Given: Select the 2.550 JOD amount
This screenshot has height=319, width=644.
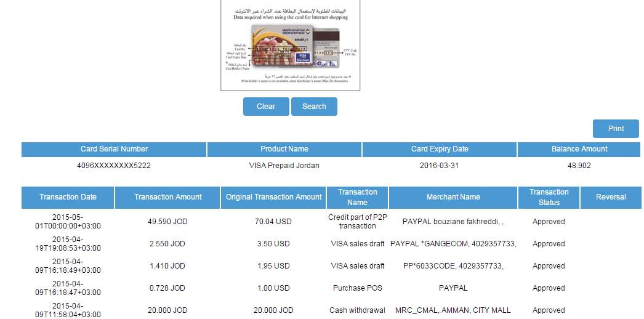Looking at the screenshot, I should point(167,244).
